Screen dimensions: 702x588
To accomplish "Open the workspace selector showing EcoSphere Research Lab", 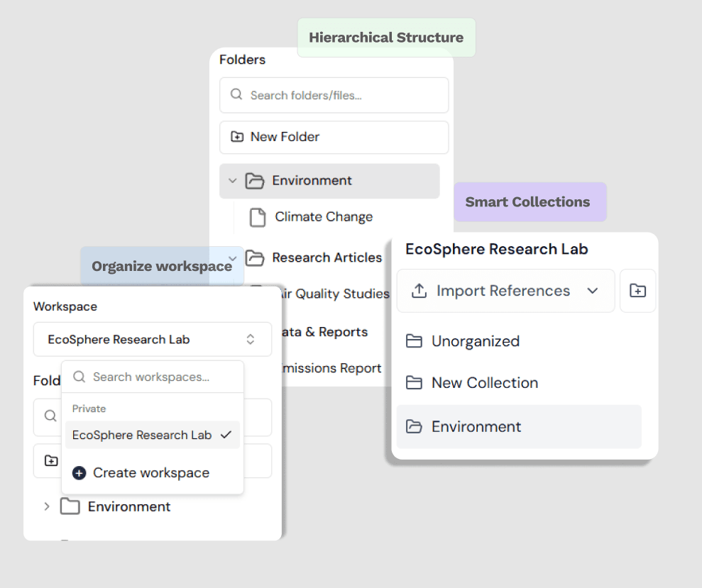I will coord(152,339).
